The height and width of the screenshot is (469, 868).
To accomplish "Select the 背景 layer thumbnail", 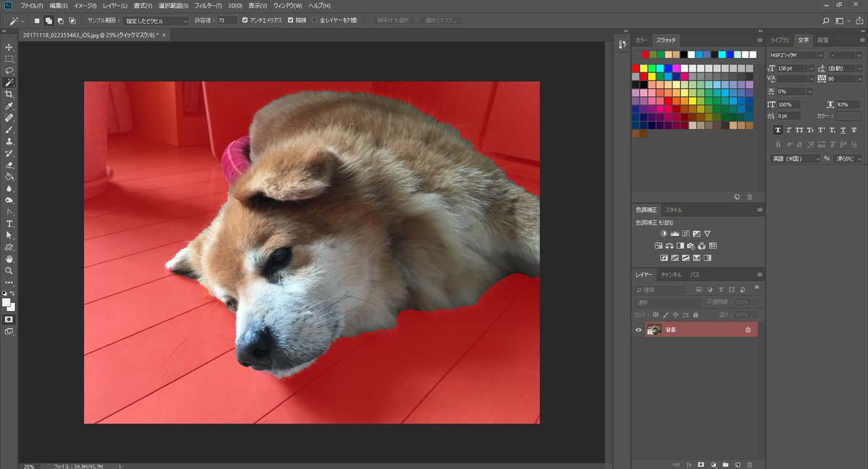I will [654, 330].
